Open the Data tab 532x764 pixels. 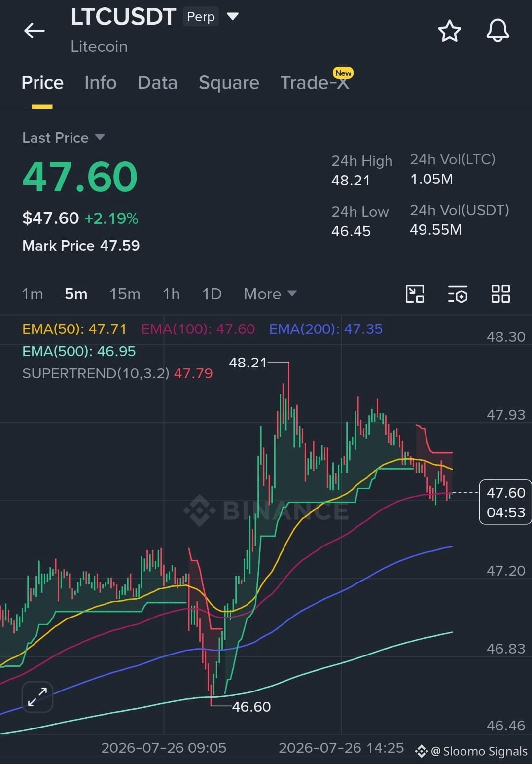point(158,83)
